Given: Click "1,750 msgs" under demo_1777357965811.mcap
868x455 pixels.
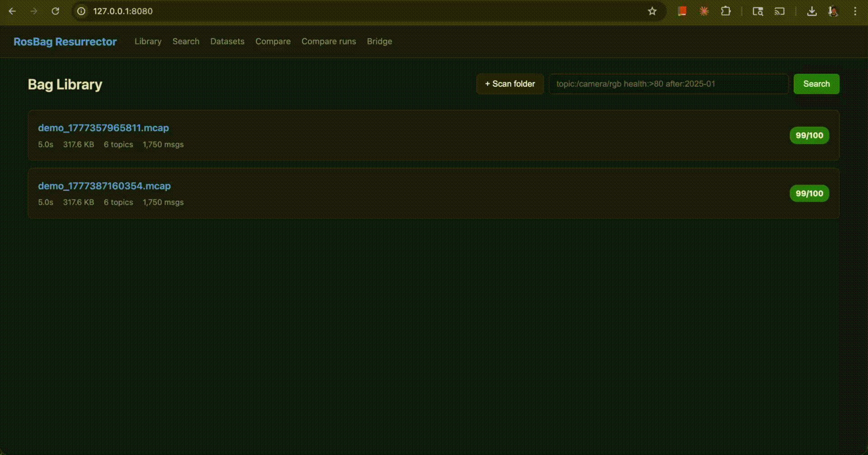Looking at the screenshot, I should [163, 144].
